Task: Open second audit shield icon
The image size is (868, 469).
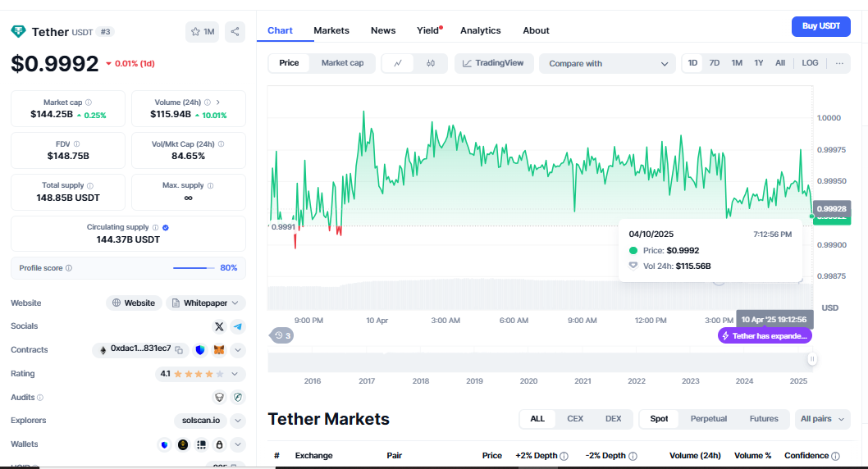Action: coord(238,397)
